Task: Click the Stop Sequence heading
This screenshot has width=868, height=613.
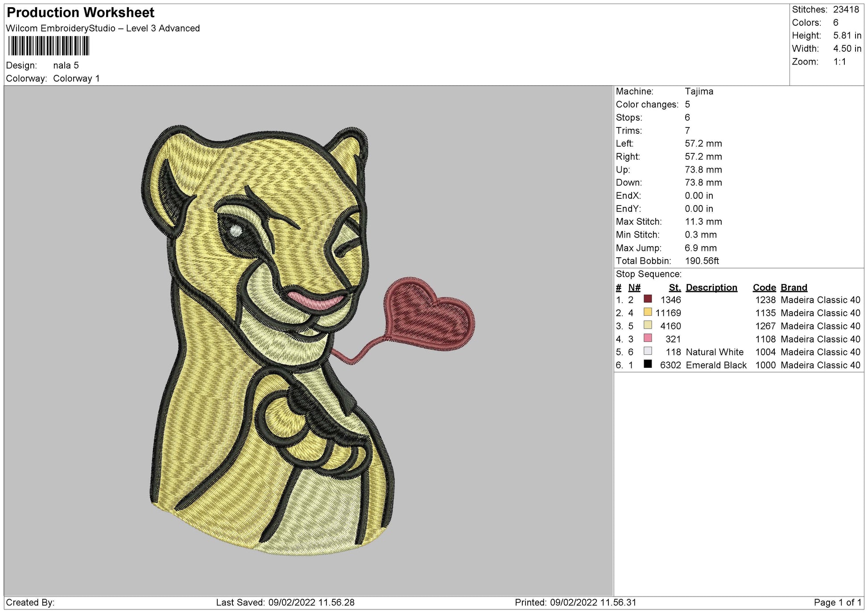Action: tap(648, 274)
